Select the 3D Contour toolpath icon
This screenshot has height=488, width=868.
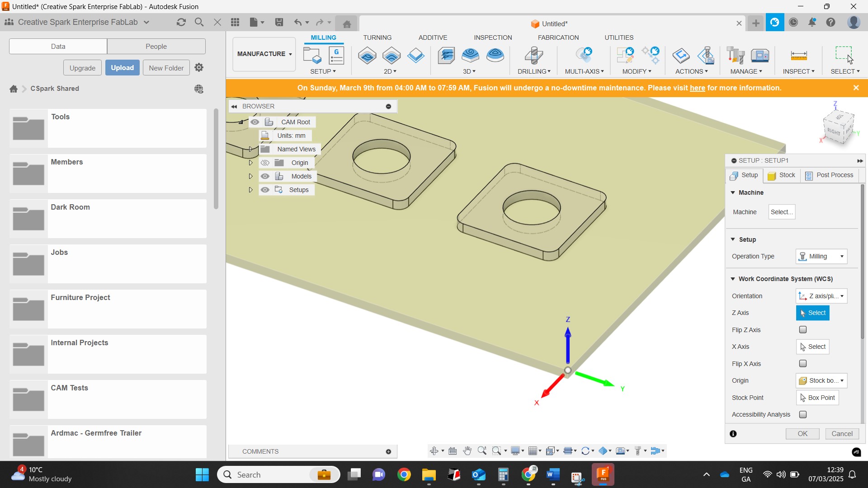pyautogui.click(x=495, y=56)
